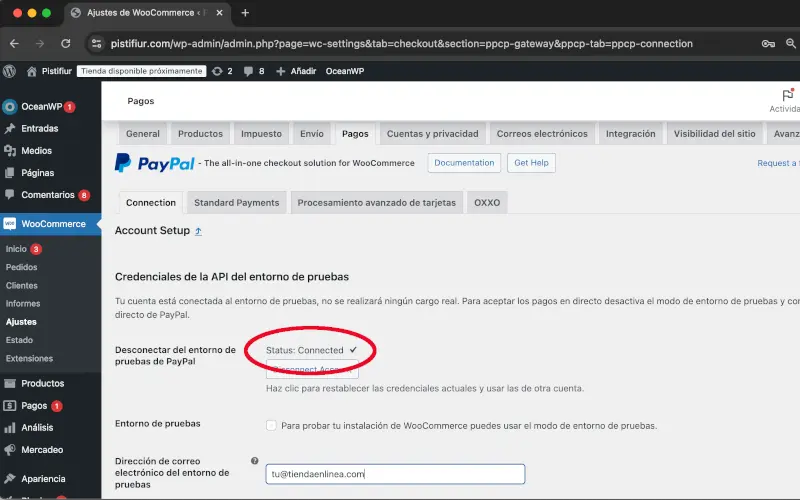
Task: Click the WooCommerce logo icon in sidebar
Action: (10, 224)
